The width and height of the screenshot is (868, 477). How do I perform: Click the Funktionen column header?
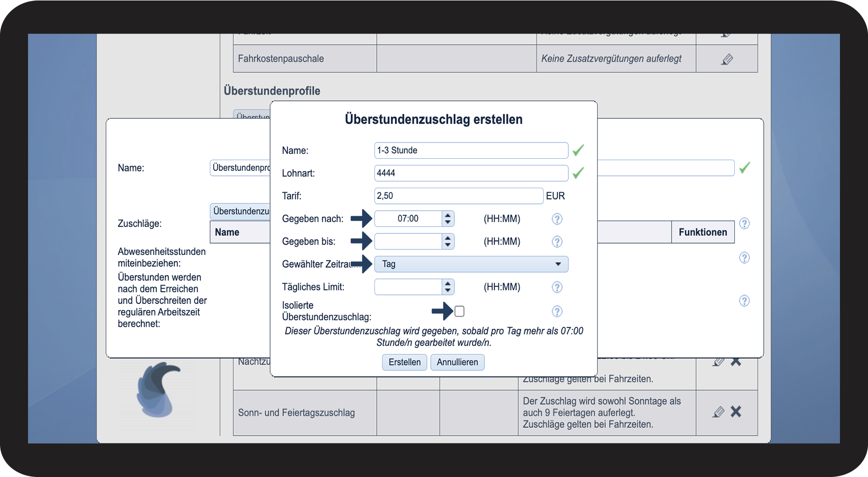pyautogui.click(x=703, y=232)
